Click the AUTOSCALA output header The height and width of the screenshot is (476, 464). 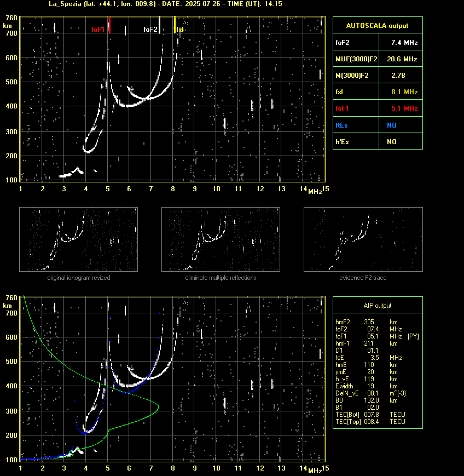point(377,26)
